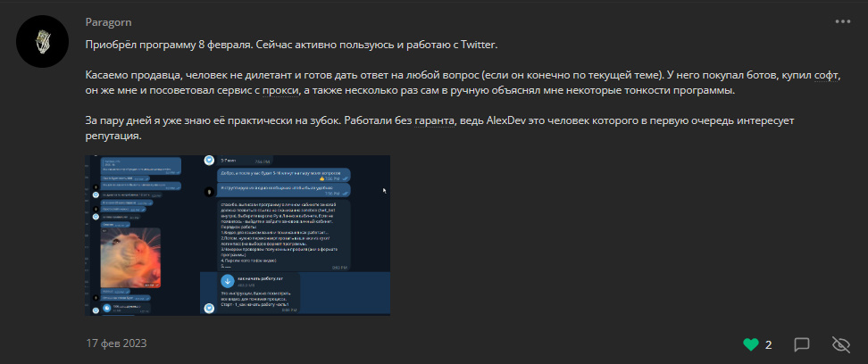
Task: Click the word Twitter in the first line
Action: (479, 45)
